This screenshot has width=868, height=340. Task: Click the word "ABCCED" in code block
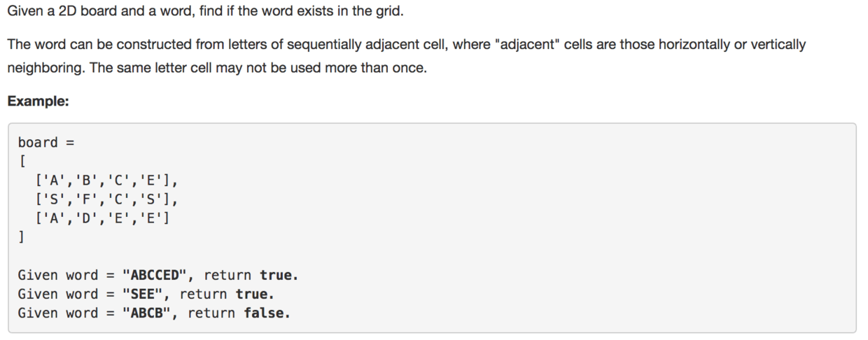coord(155,275)
